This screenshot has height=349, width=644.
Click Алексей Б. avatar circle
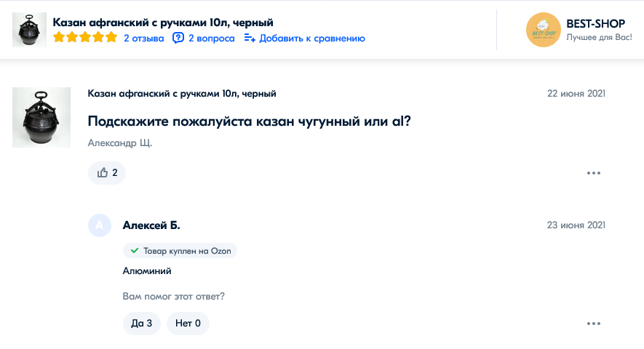[x=100, y=225]
